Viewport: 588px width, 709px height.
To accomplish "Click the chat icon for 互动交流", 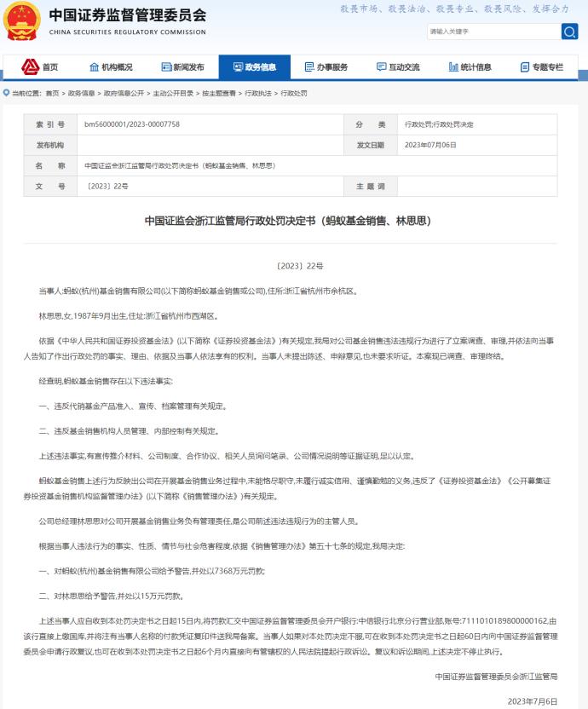I will 381,67.
